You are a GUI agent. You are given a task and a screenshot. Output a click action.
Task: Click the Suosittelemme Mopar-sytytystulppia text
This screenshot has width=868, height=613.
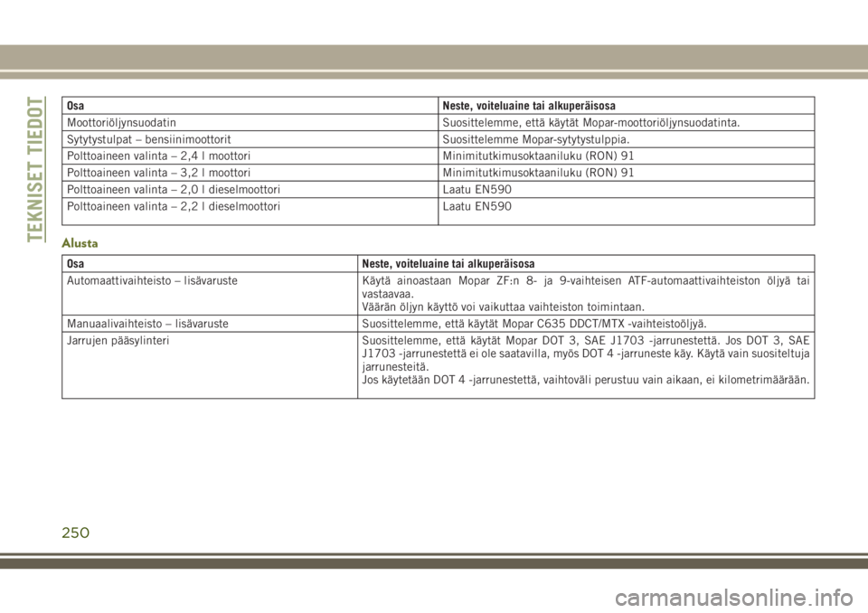(x=537, y=139)
